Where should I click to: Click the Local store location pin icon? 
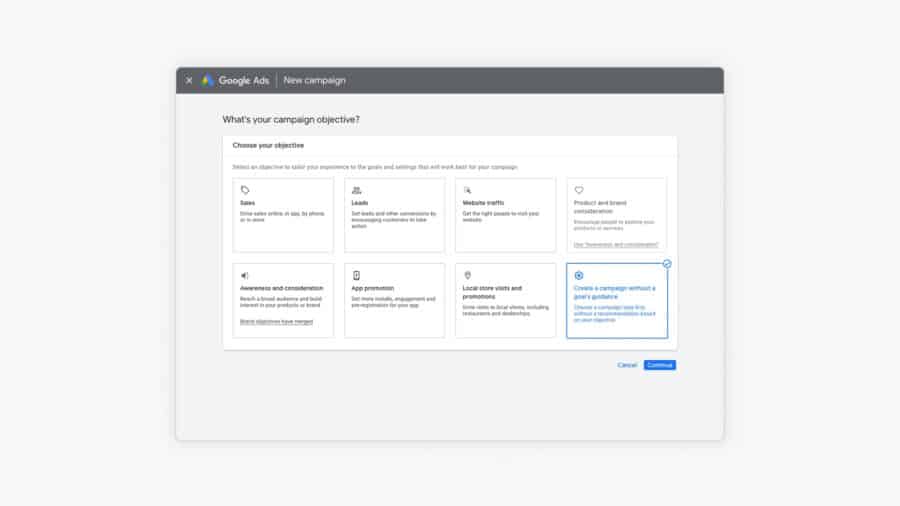467,275
